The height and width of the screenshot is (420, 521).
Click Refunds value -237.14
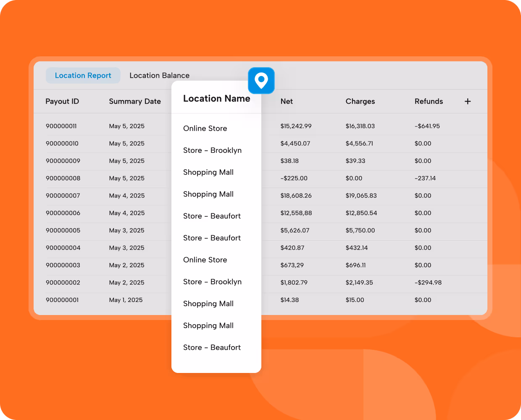[425, 178]
